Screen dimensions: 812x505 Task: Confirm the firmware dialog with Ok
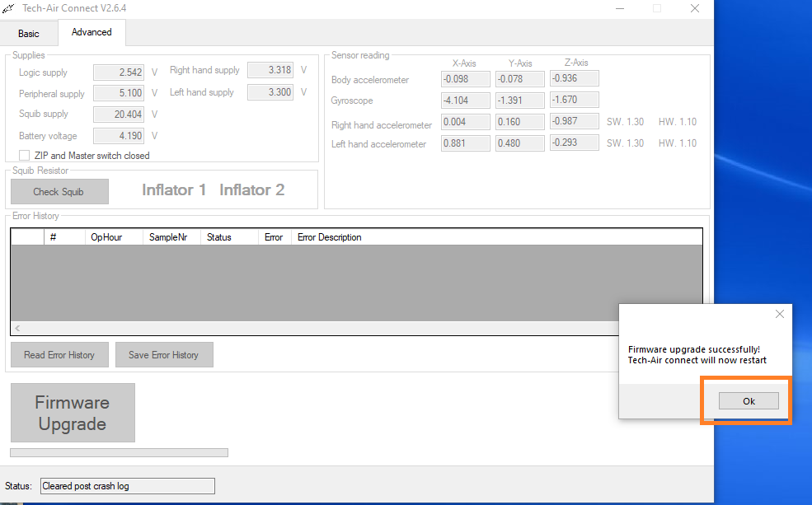pos(749,401)
